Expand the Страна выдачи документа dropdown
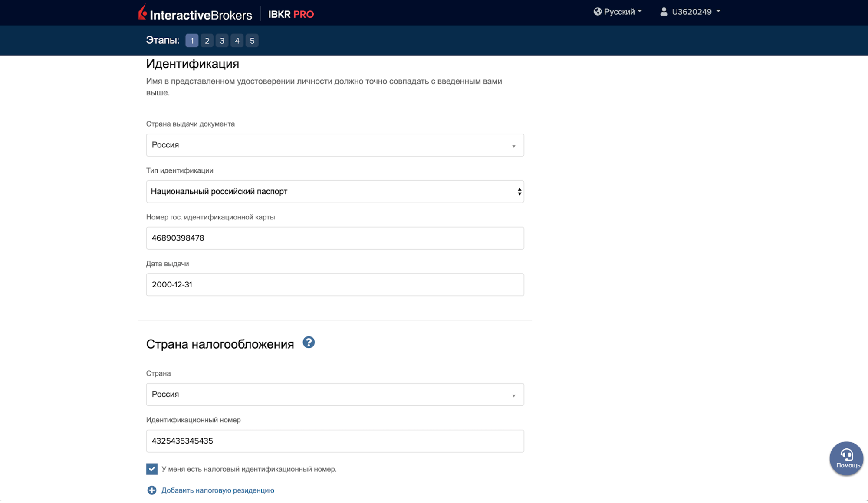Viewport: 868px width, 503px height. [x=335, y=145]
